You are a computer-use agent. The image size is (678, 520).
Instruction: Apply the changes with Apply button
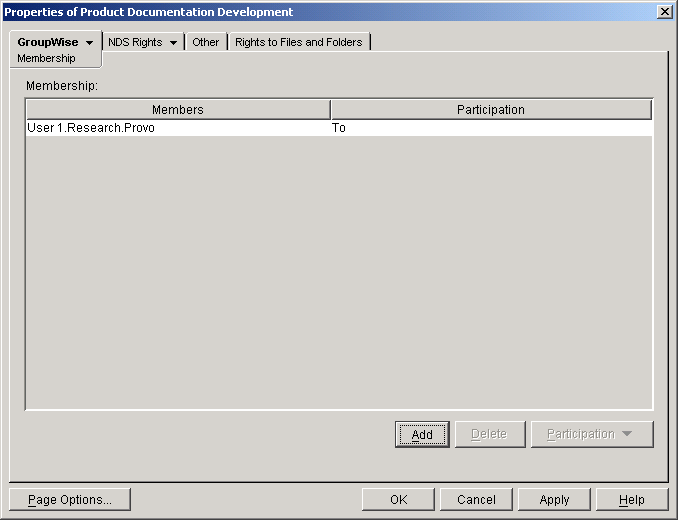[x=554, y=500]
